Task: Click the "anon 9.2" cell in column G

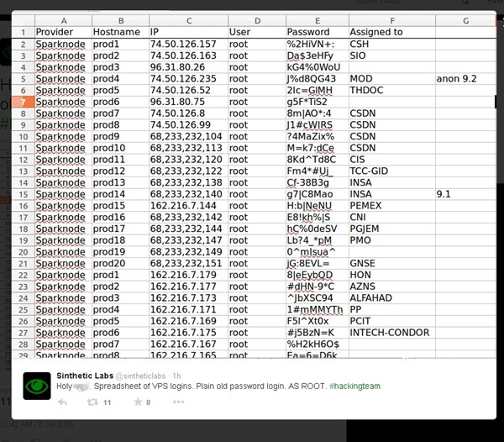Action: pyautogui.click(x=465, y=79)
